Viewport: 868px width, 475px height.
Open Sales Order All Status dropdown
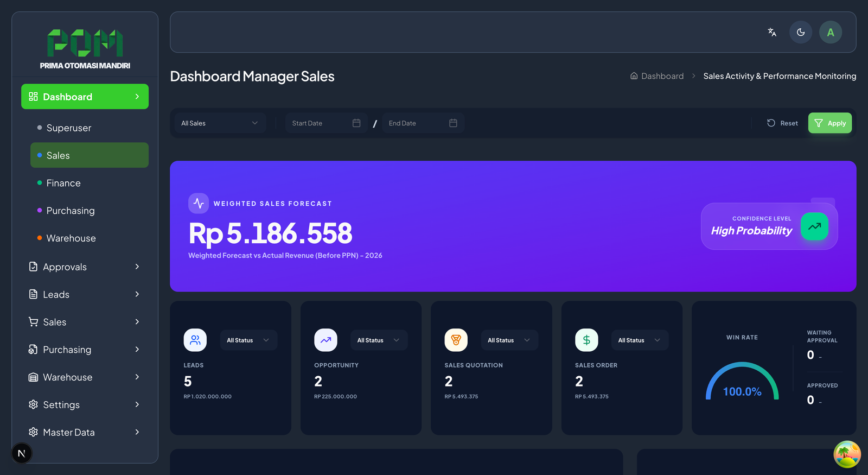640,340
